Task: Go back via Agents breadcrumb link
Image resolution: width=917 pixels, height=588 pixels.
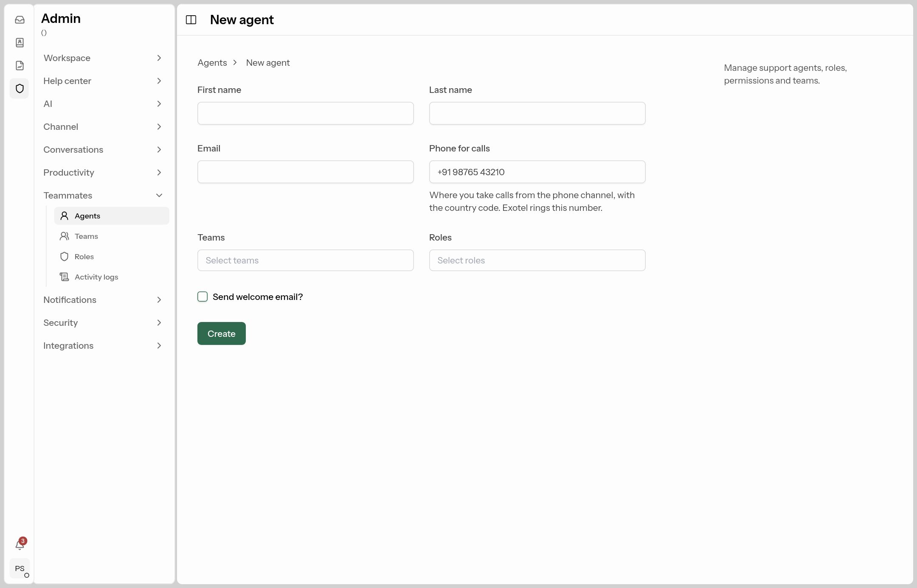Action: click(x=212, y=63)
